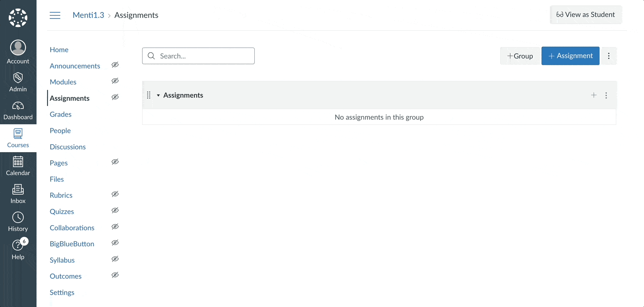The width and height of the screenshot is (644, 307).
Task: Click the magnifier icon in search box
Action: [151, 56]
